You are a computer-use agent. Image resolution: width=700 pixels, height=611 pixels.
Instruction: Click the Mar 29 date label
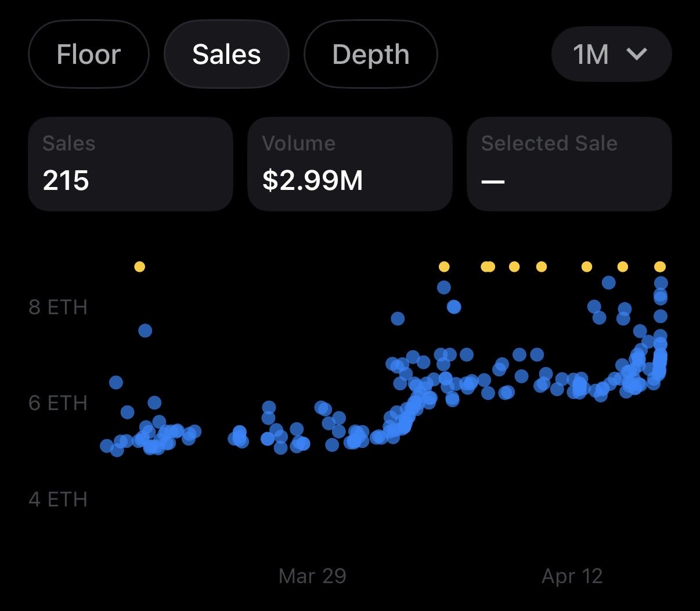click(312, 576)
